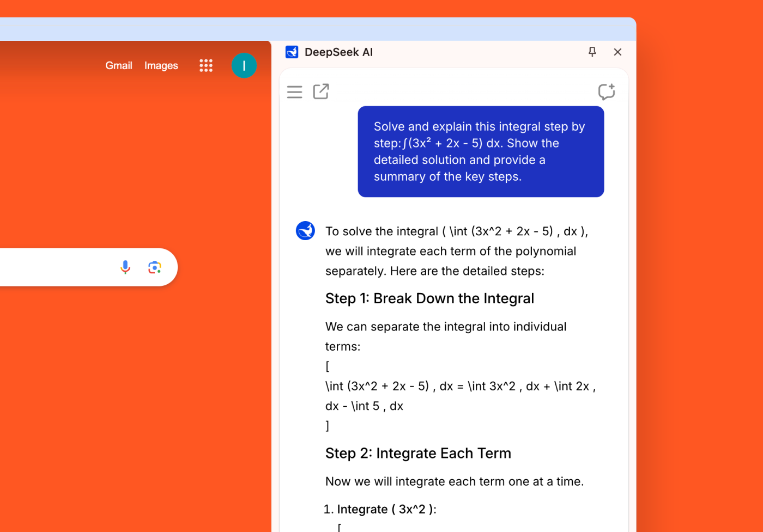Click the DeepSeek avatar beside the response
This screenshot has height=532, width=763.
[x=305, y=231]
